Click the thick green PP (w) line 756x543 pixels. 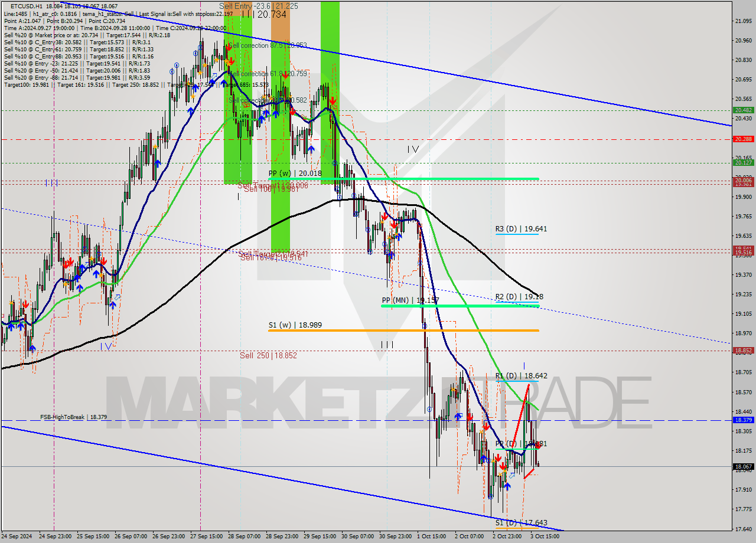point(403,179)
